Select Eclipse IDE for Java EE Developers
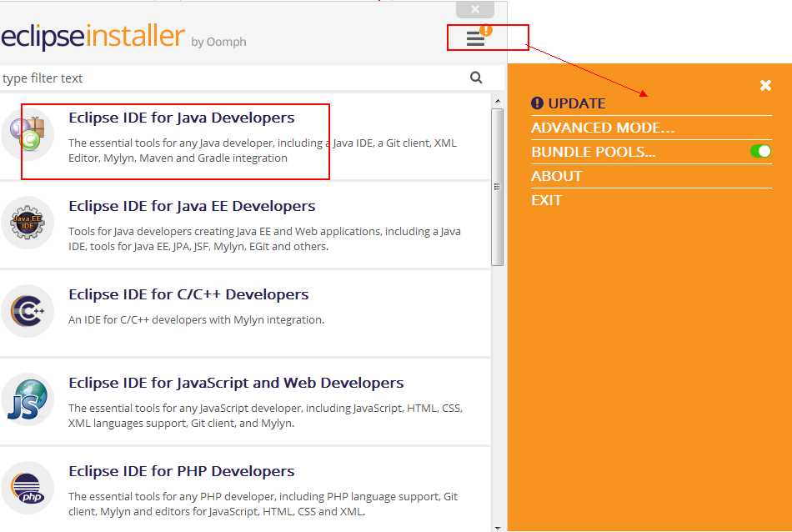The height and width of the screenshot is (532, 792). 192,206
